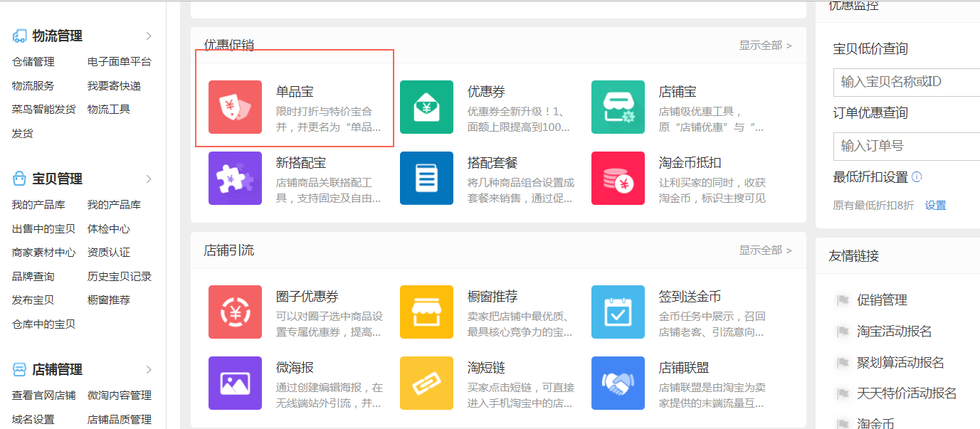Click the info icon beside 最低折扣设置
The height and width of the screenshot is (429, 980).
(917, 176)
